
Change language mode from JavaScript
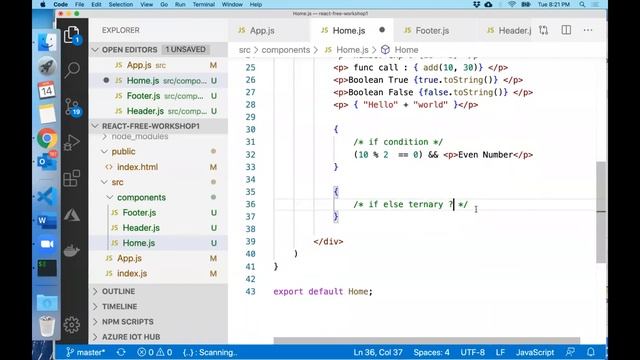click(535, 352)
